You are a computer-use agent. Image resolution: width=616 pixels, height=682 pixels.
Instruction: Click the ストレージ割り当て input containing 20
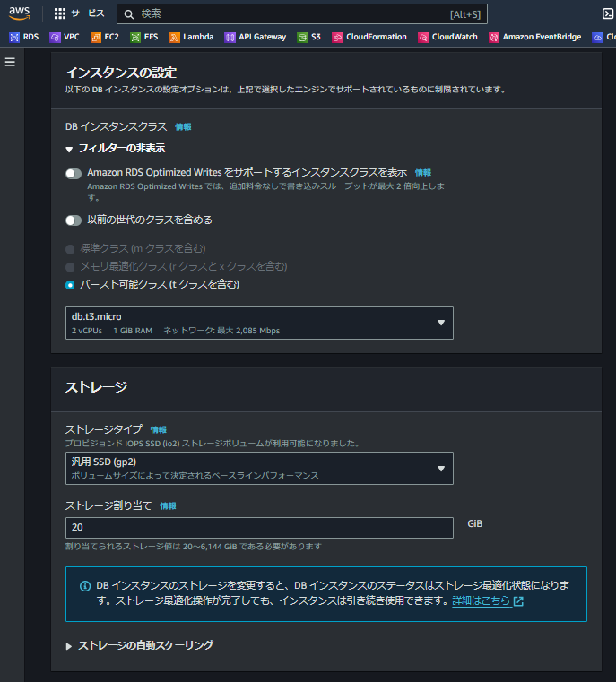point(259,528)
